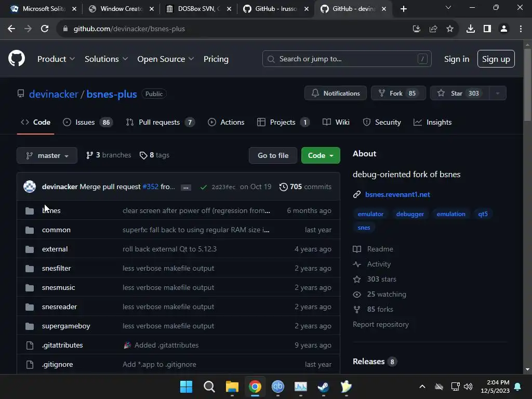Click the volume speaker tray icon
The height and width of the screenshot is (399, 532).
coord(468,387)
